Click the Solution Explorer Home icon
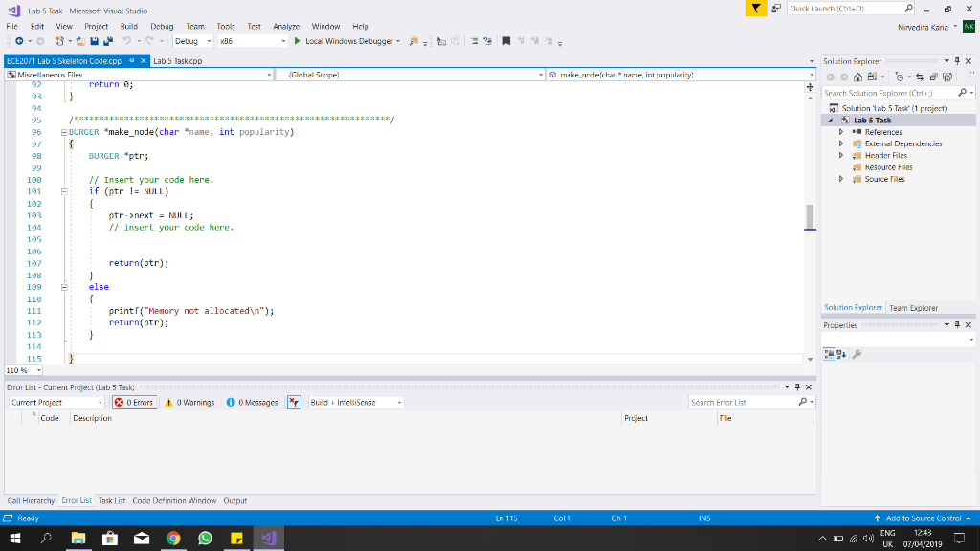The width and height of the screenshot is (980, 551). (x=857, y=77)
